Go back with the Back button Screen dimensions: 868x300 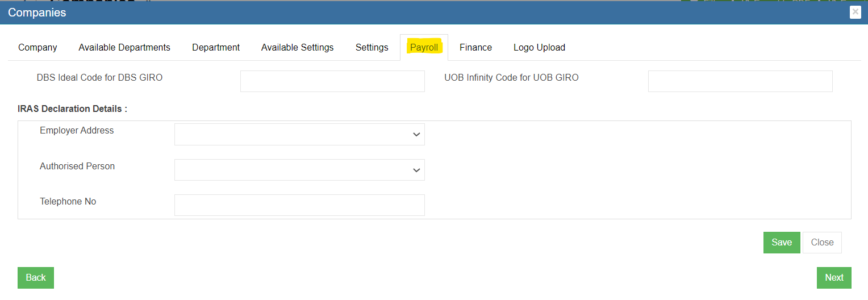pos(36,278)
